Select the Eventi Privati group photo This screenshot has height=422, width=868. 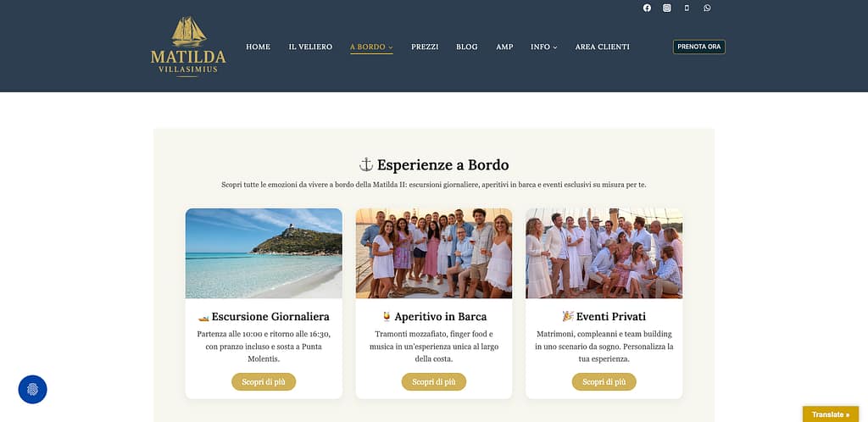pyautogui.click(x=604, y=253)
